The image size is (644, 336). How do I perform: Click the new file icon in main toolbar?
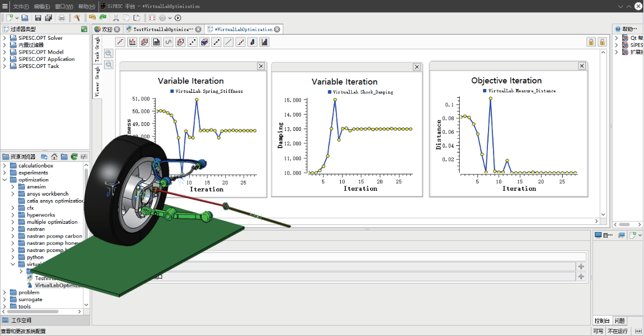(9, 18)
